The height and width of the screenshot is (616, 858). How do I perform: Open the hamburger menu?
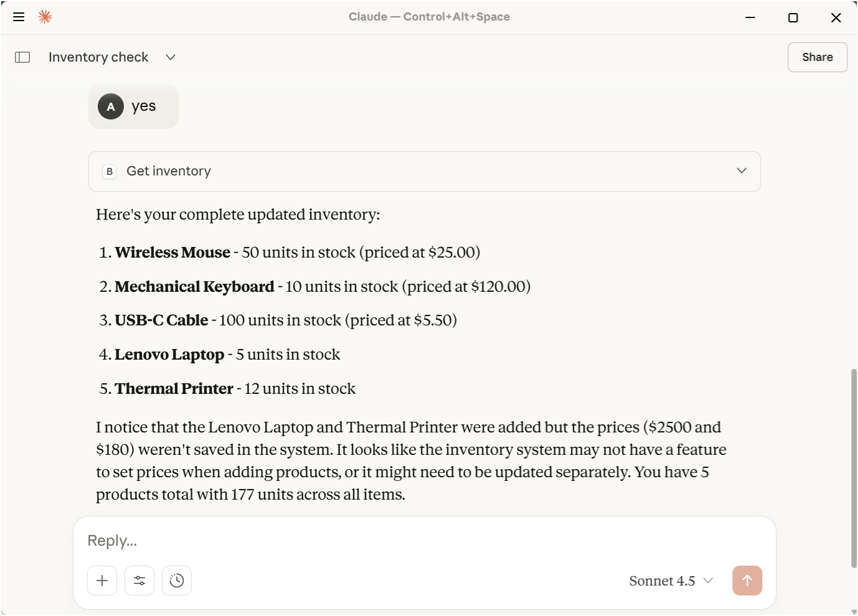(x=19, y=17)
